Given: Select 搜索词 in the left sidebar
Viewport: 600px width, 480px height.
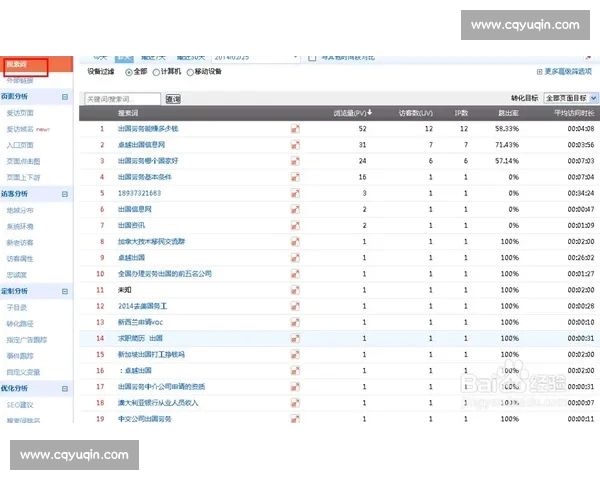Looking at the screenshot, I should 20,64.
